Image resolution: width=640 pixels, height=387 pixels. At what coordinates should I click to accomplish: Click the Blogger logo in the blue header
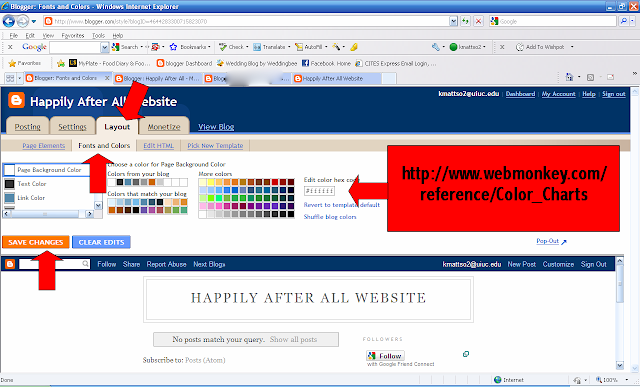coord(16,100)
